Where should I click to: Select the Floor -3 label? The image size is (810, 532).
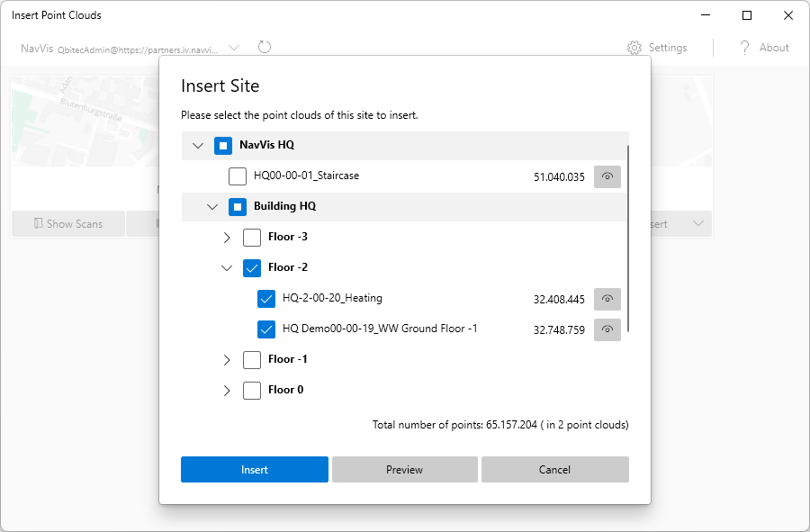pyautogui.click(x=288, y=237)
